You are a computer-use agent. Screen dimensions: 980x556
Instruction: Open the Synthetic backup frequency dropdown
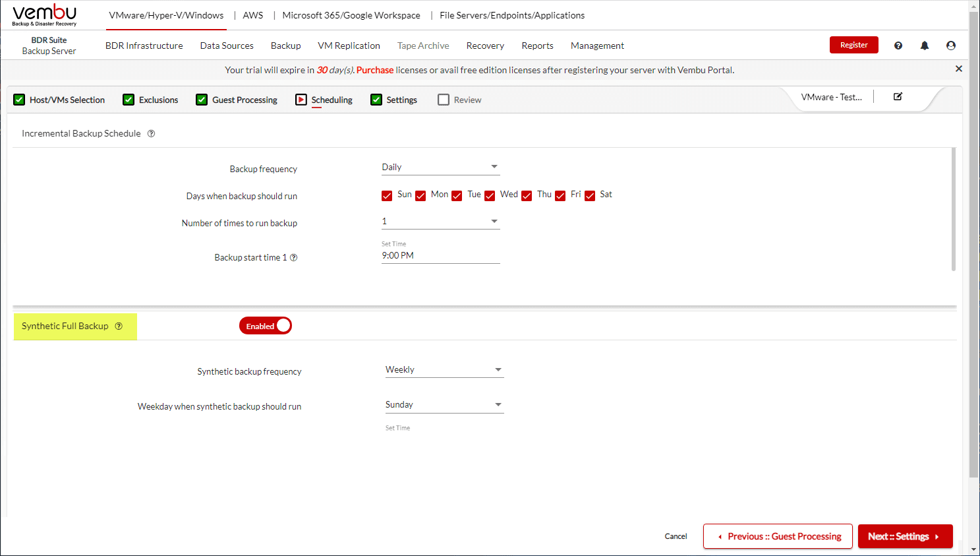tap(444, 370)
